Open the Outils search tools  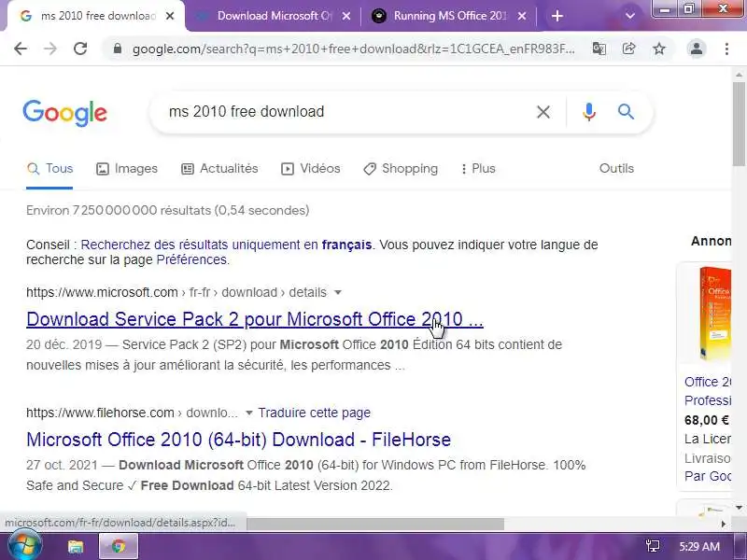click(x=616, y=169)
